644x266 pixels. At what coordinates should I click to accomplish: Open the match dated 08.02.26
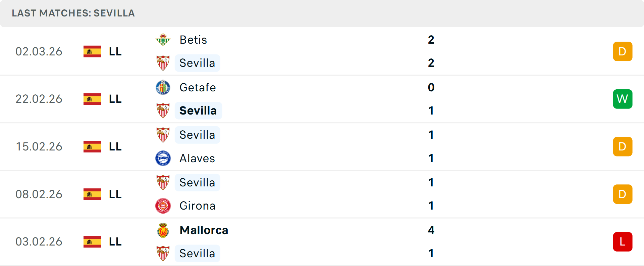click(39, 194)
